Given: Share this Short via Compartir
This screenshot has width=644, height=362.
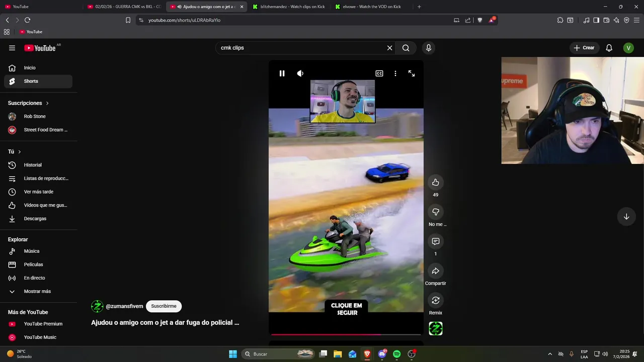Looking at the screenshot, I should click(436, 271).
